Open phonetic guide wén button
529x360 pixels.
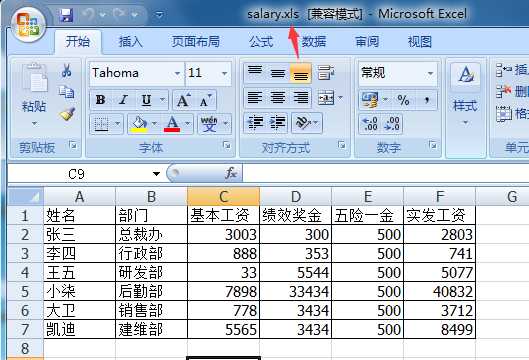(x=209, y=124)
